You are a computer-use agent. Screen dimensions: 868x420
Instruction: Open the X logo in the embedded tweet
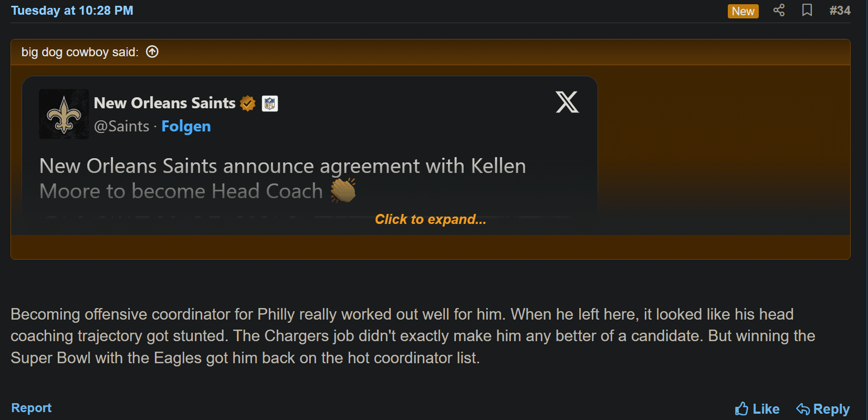point(567,102)
